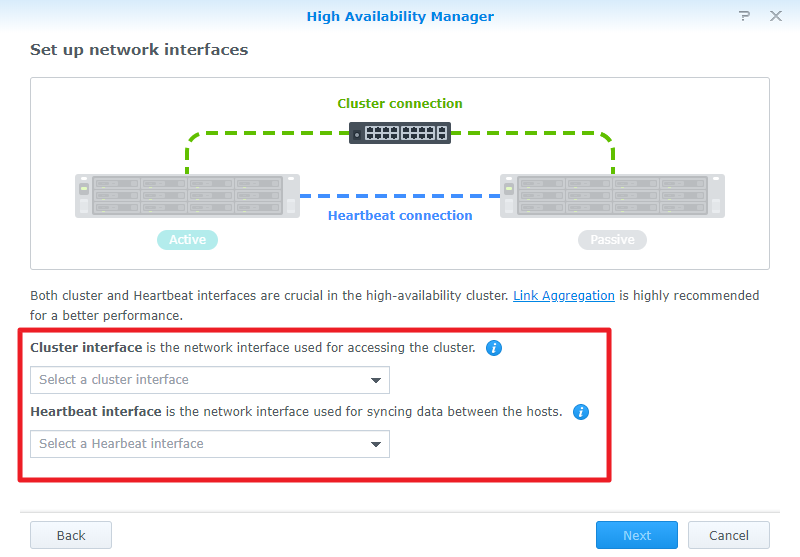Click the network switch icon in diagram
800x557 pixels.
point(400,132)
